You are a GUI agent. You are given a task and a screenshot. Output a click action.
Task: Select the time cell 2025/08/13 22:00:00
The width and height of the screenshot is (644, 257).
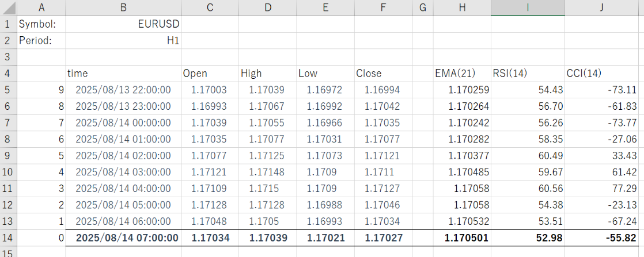123,90
